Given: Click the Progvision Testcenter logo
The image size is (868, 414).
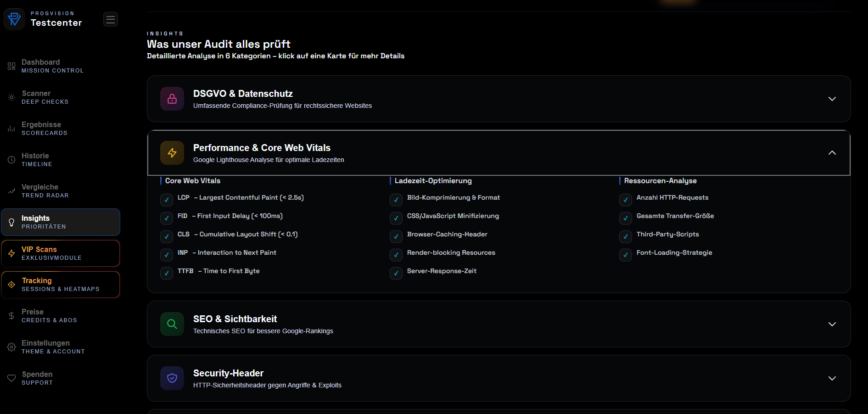Looking at the screenshot, I should click(14, 19).
